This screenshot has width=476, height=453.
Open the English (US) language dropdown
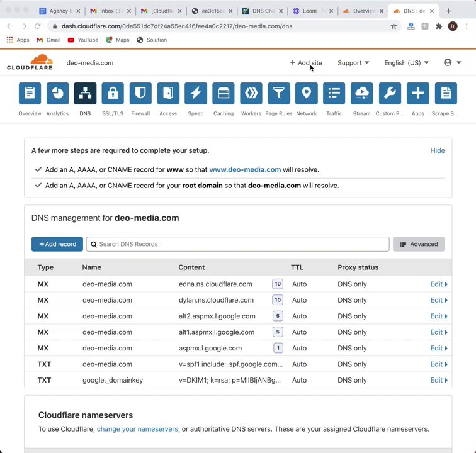tap(406, 63)
